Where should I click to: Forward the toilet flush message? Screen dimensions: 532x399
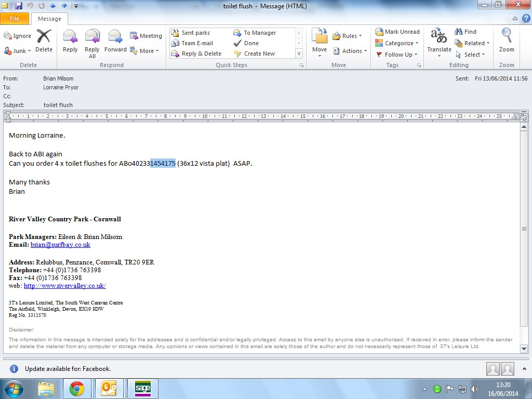tap(115, 41)
